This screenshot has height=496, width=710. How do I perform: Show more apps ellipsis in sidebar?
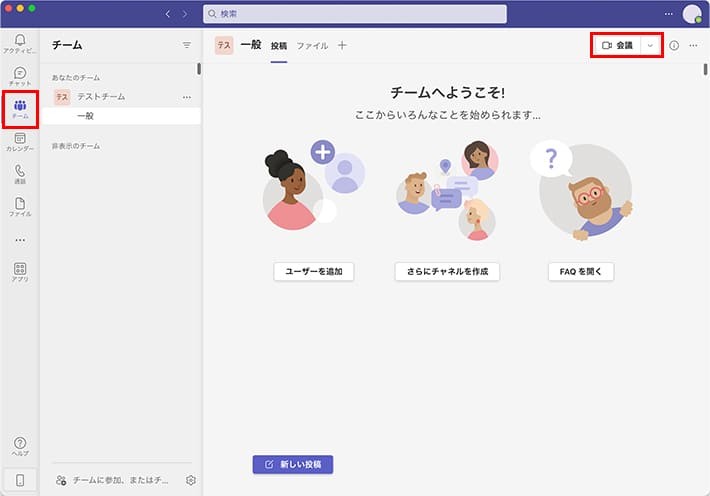20,240
